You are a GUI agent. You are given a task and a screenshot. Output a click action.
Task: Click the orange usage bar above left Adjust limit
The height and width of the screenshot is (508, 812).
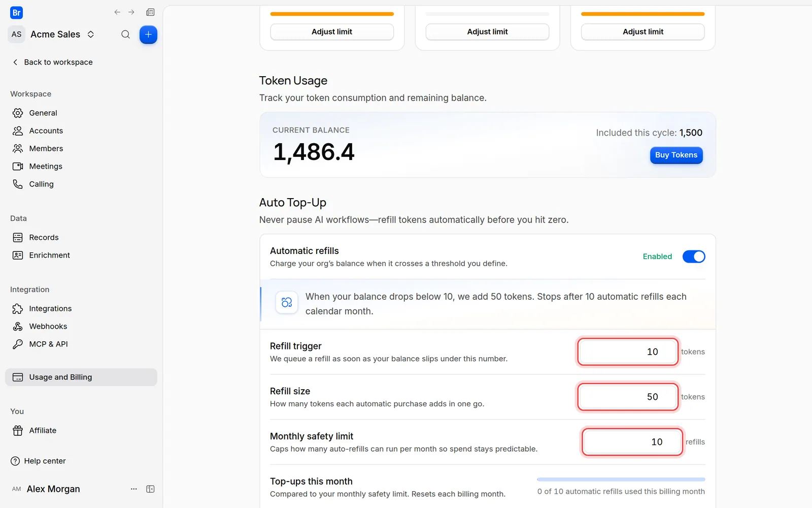332,14
